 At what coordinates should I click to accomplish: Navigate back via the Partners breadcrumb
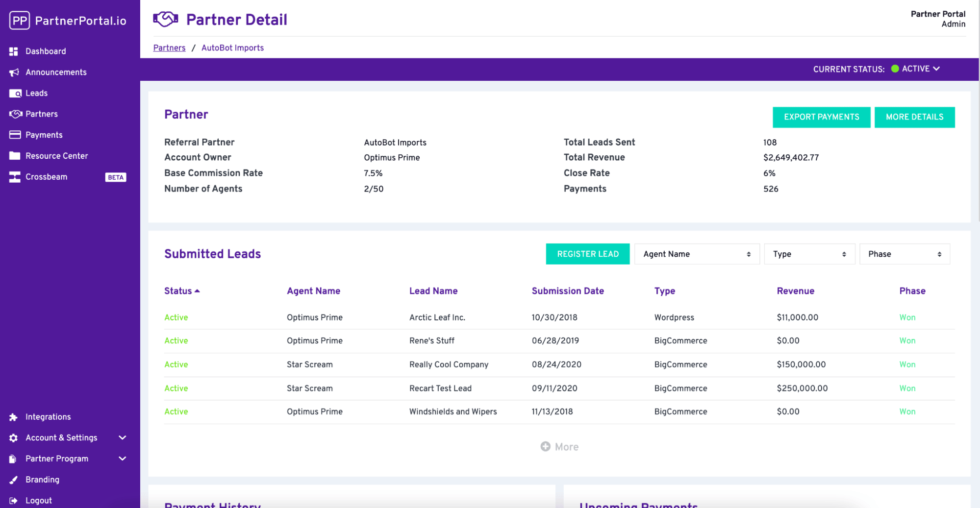(169, 48)
